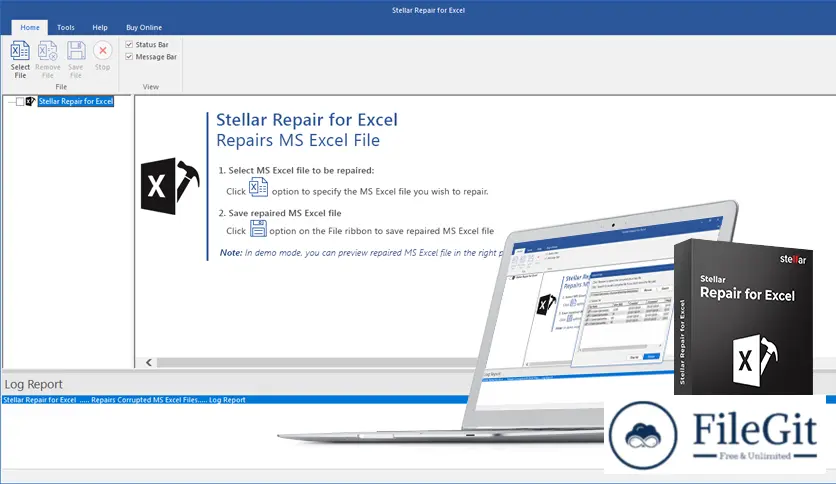Viewport: 836px width, 484px height.
Task: Click the Repairs MS Excel File subtitle
Action: pos(298,140)
